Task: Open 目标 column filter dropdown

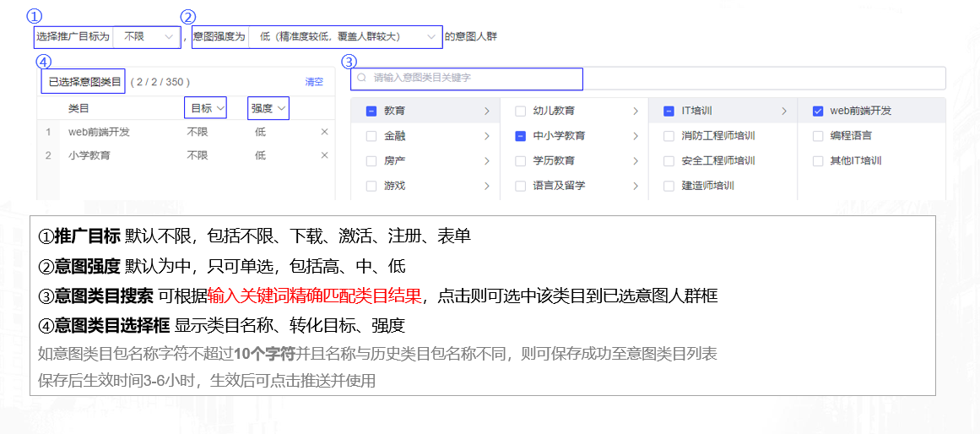Action: pyautogui.click(x=205, y=108)
